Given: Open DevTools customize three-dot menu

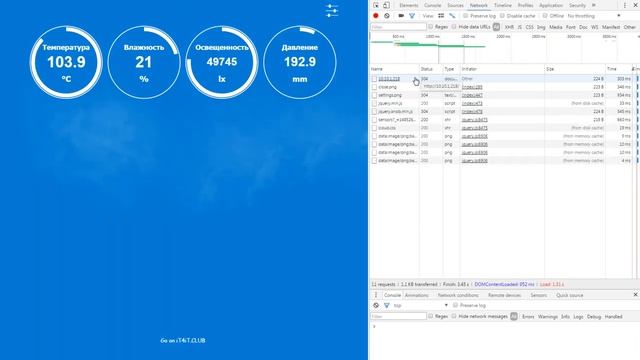Looking at the screenshot, I should pyautogui.click(x=624, y=5).
